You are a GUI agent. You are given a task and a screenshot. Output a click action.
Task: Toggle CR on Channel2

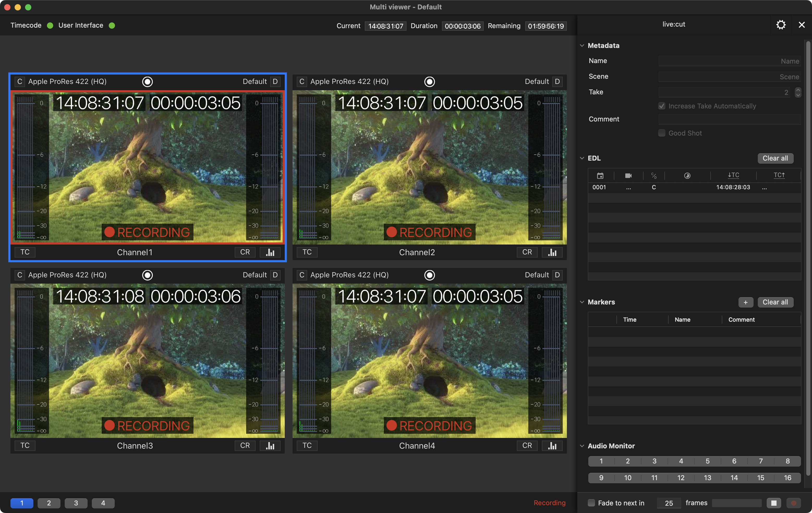[x=527, y=252]
